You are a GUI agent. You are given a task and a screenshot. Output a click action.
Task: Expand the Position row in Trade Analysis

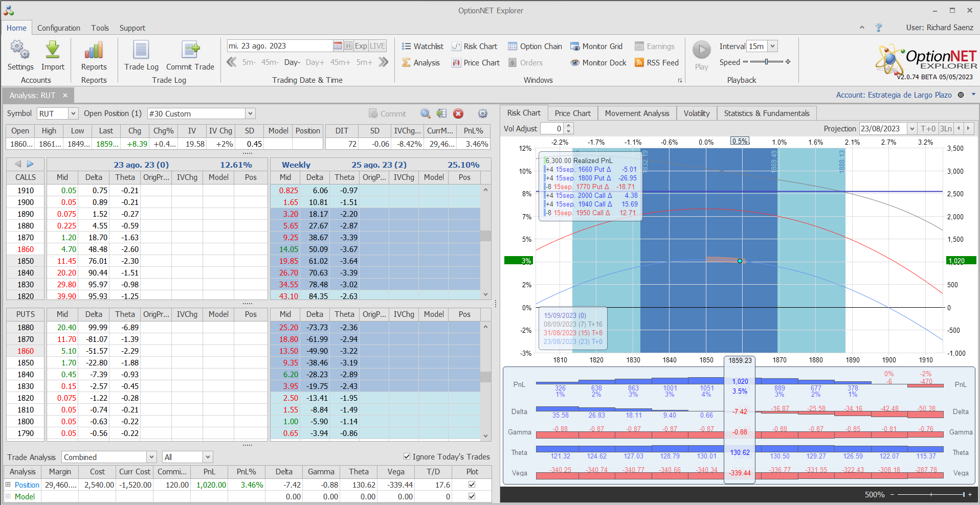[x=8, y=485]
